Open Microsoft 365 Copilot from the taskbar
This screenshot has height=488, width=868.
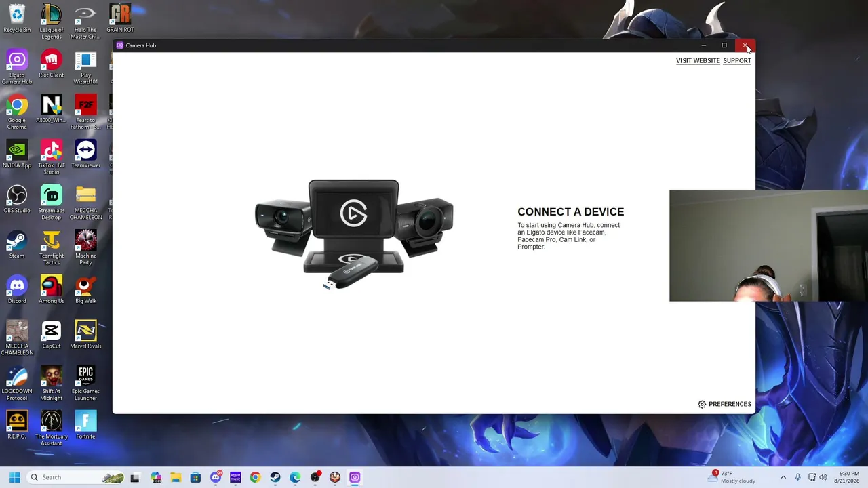[156, 477]
